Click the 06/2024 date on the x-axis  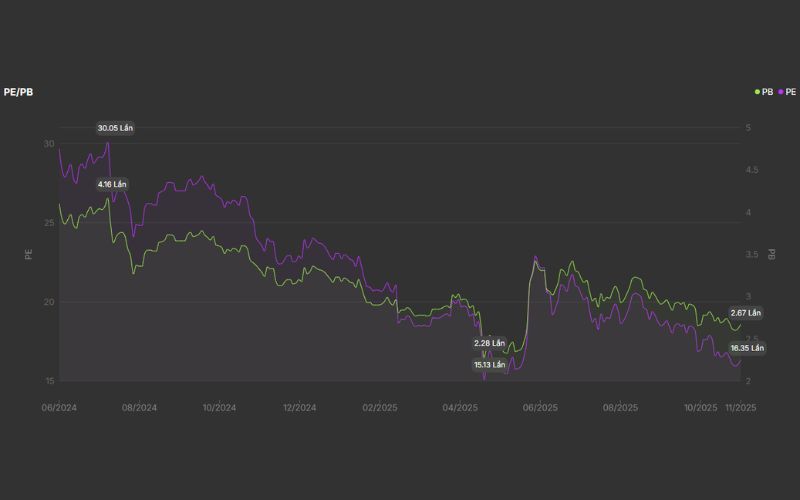click(x=60, y=408)
